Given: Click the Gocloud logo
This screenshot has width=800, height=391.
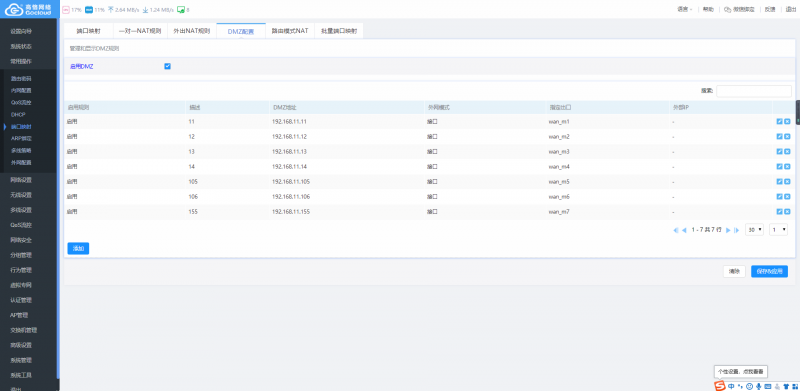Looking at the screenshot, I should [x=29, y=9].
